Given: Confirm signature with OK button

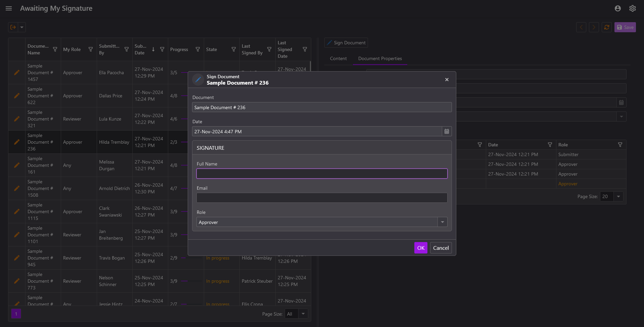Looking at the screenshot, I should click(420, 248).
